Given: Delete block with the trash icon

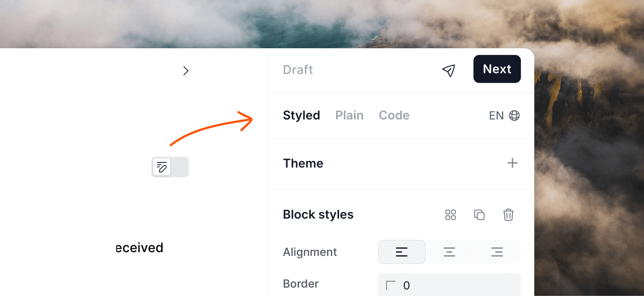Looking at the screenshot, I should pyautogui.click(x=508, y=215).
